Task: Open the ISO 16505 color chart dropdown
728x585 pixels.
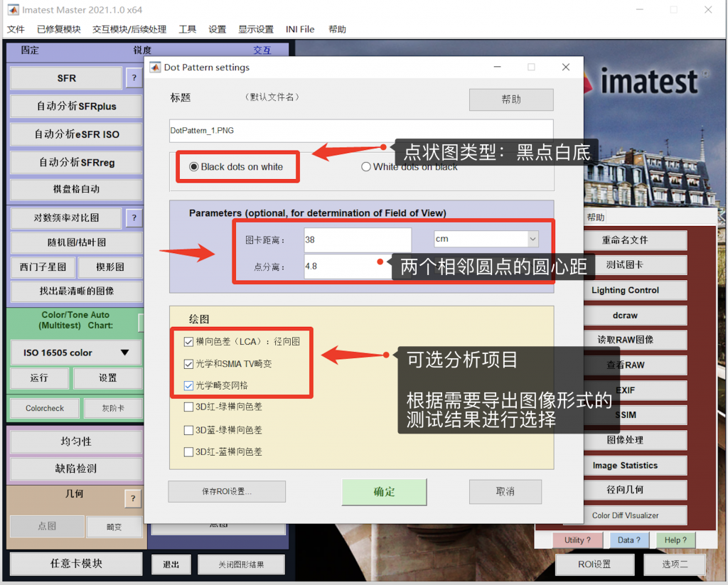Action: pos(76,353)
